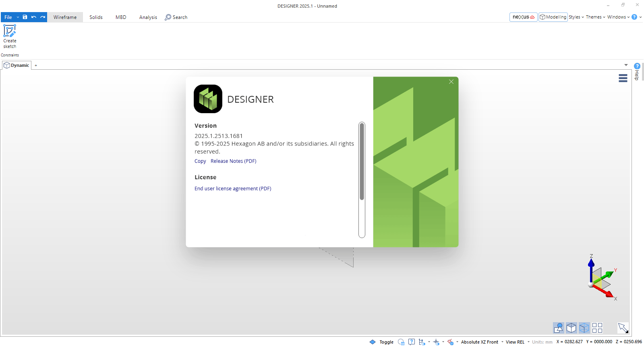This screenshot has height=346, width=644.
Task: Click the version number 2025.1.2513.1681
Action: [x=219, y=136]
